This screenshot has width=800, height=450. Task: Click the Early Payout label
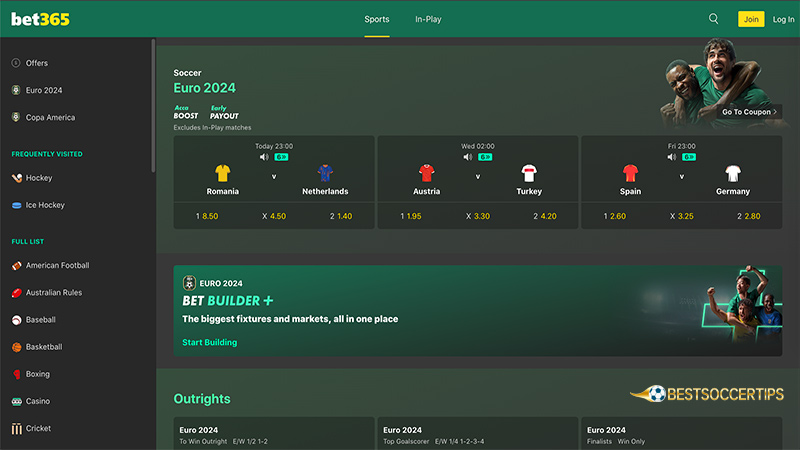[224, 112]
